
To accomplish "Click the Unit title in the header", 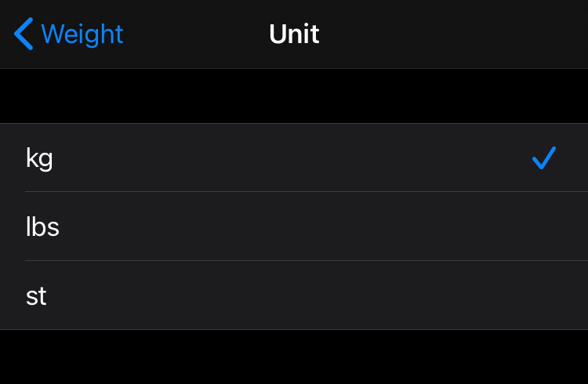I will click(294, 34).
